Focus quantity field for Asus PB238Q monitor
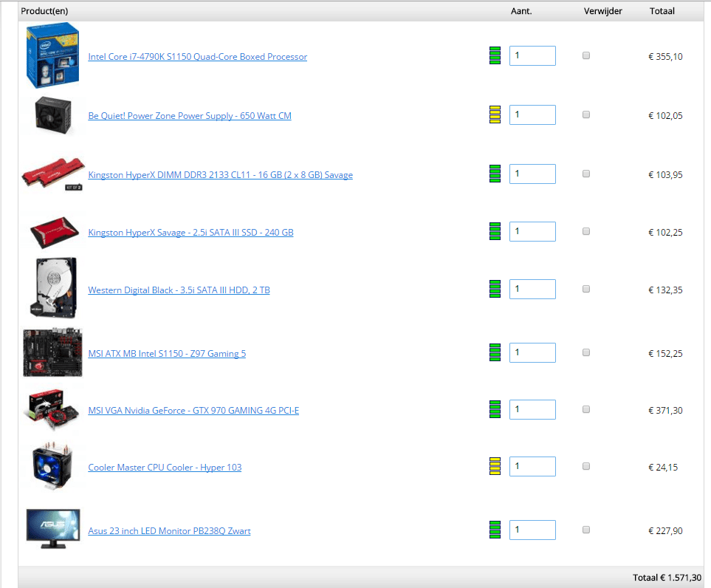711x588 pixels. tap(532, 530)
